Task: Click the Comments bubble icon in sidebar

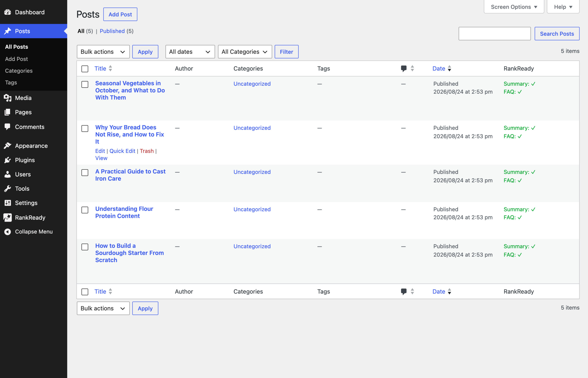Action: click(8, 127)
